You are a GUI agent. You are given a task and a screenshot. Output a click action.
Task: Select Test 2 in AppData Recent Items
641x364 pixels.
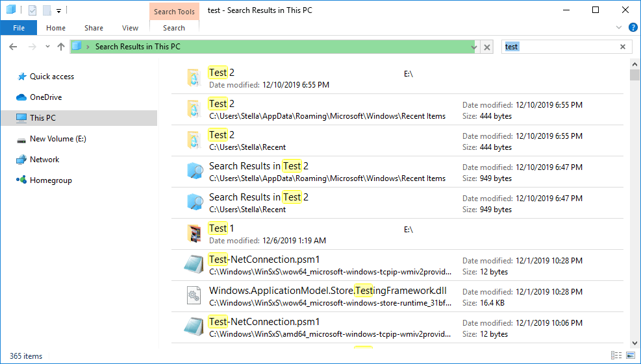(221, 104)
